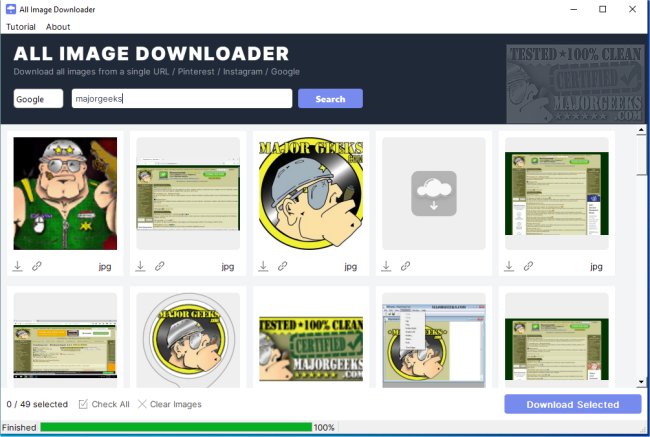The image size is (650, 437).
Task: Click the scrollbar down arrow
Action: point(641,382)
